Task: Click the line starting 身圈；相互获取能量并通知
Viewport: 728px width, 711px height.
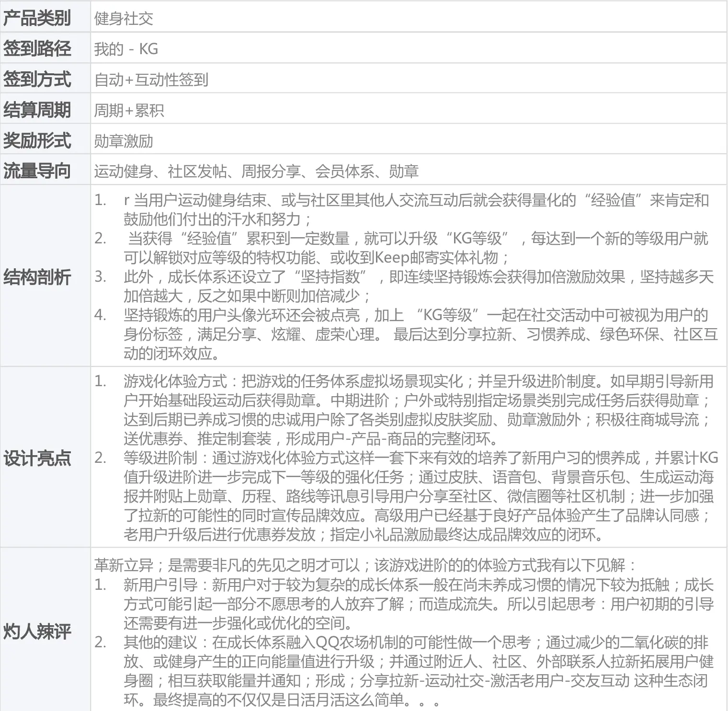Action: 416,681
